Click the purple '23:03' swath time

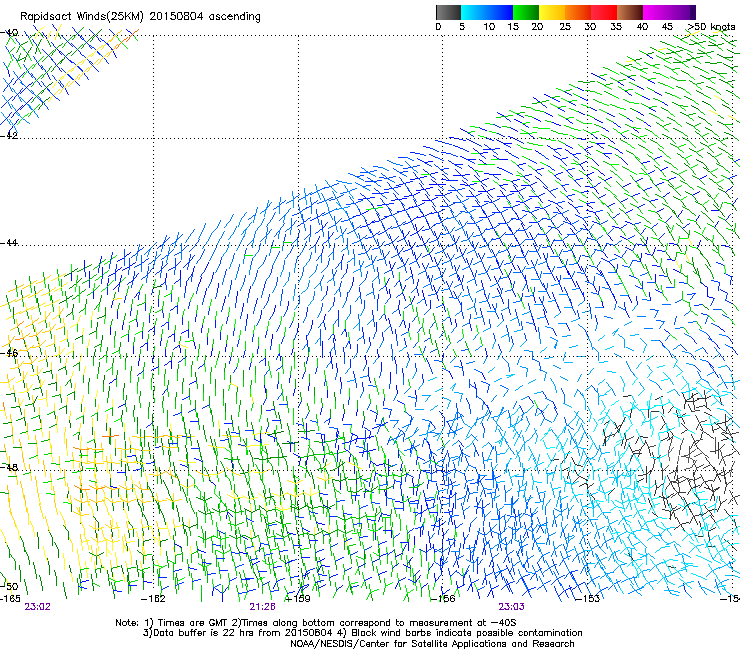(512, 607)
